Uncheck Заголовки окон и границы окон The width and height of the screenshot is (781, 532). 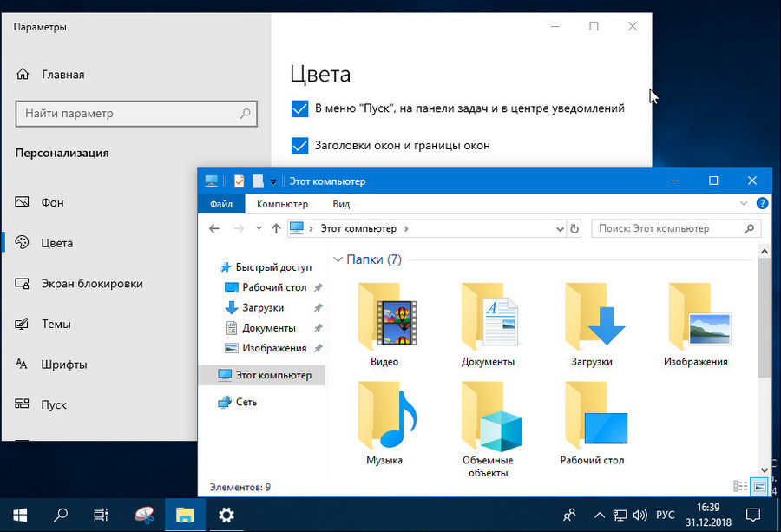pyautogui.click(x=299, y=146)
